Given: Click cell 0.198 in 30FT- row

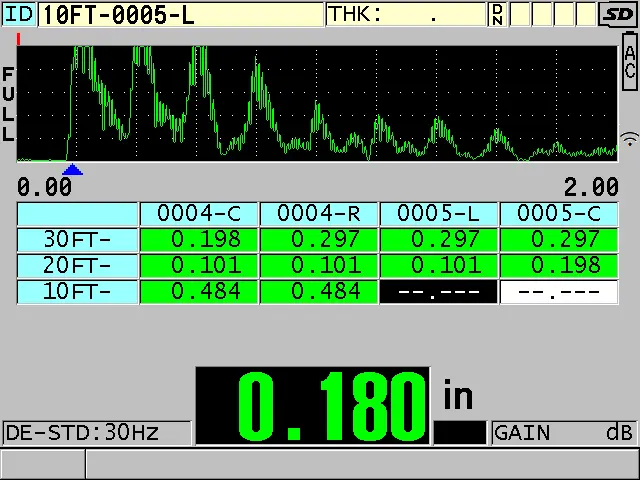Looking at the screenshot, I should (x=199, y=240).
